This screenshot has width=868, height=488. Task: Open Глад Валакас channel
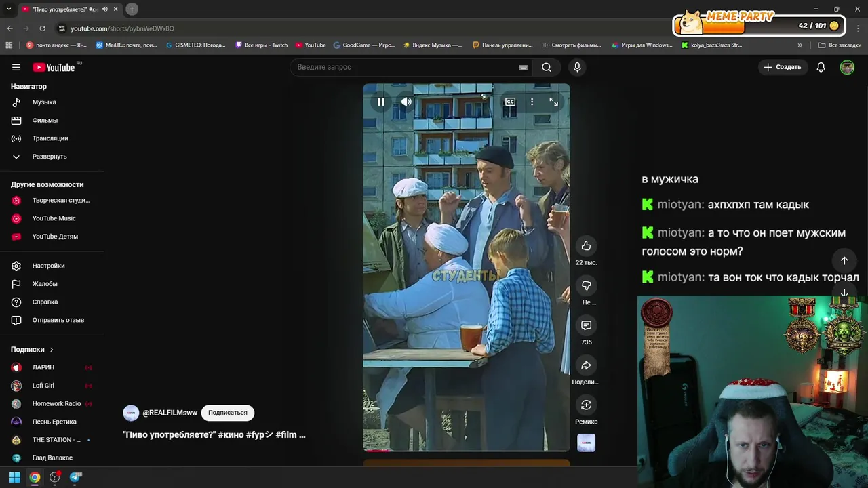52,458
